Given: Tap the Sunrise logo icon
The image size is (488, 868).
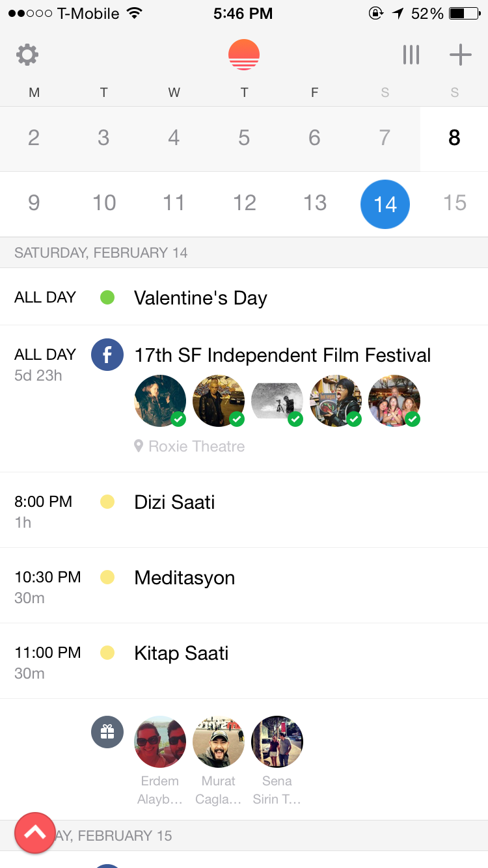Looking at the screenshot, I should pos(244,55).
